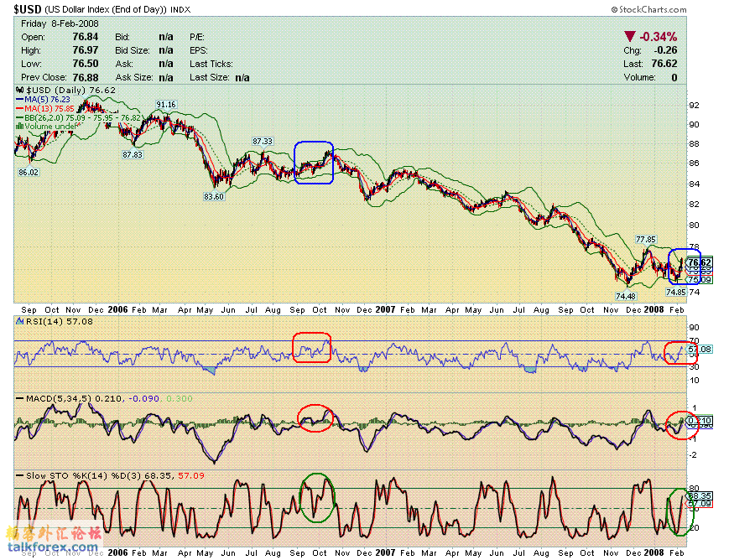Select the Prev Close value 76.88

coord(86,77)
